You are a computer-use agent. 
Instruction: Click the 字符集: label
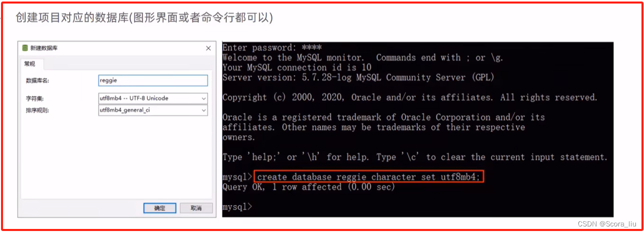[35, 98]
